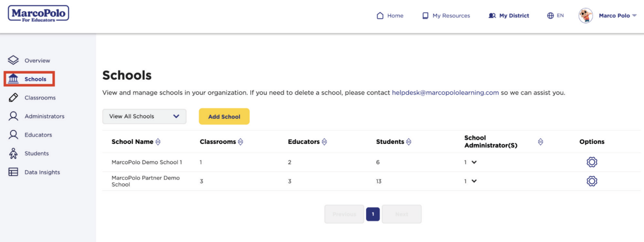Expand administrators for MarcoPolo Partner Demo School
This screenshot has height=242, width=644.
pyautogui.click(x=474, y=181)
